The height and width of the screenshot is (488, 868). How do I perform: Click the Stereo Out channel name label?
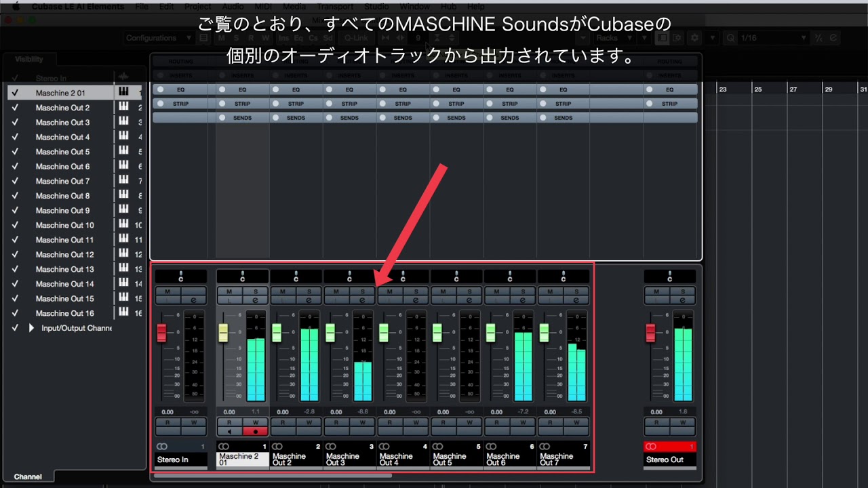pos(670,460)
